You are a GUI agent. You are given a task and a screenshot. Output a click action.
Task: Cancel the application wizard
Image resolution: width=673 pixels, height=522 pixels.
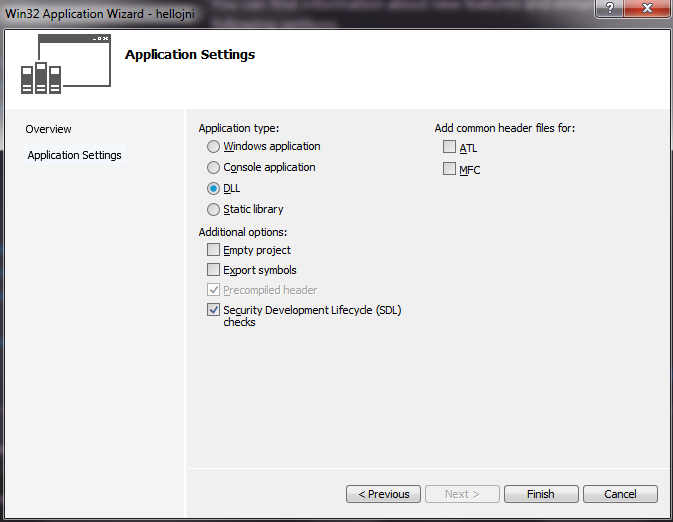click(620, 494)
